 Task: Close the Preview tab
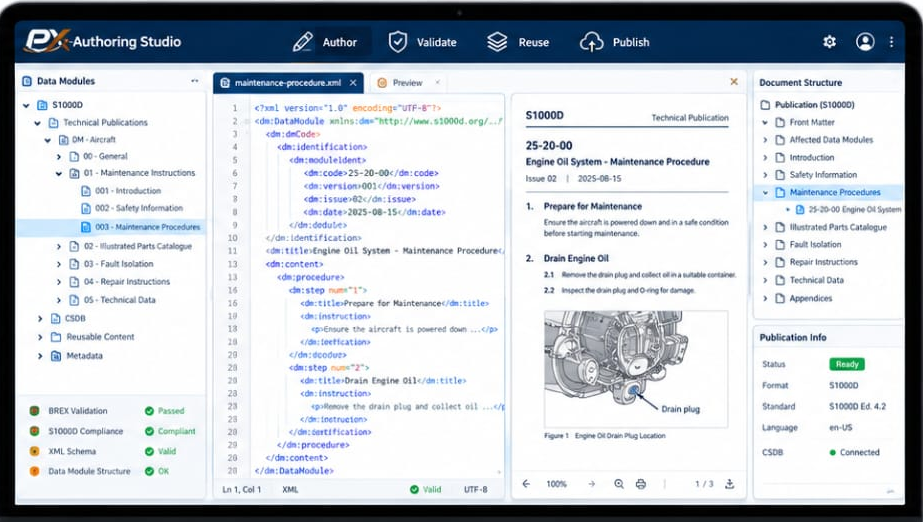click(x=437, y=82)
